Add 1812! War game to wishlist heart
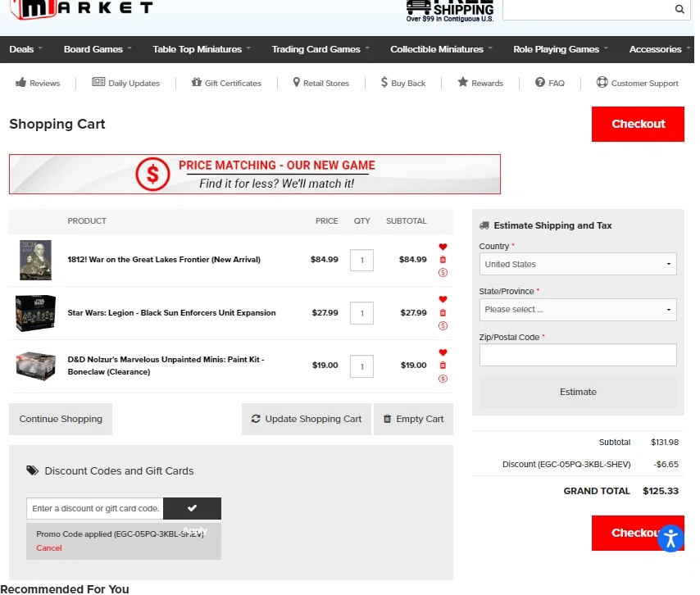 (443, 247)
